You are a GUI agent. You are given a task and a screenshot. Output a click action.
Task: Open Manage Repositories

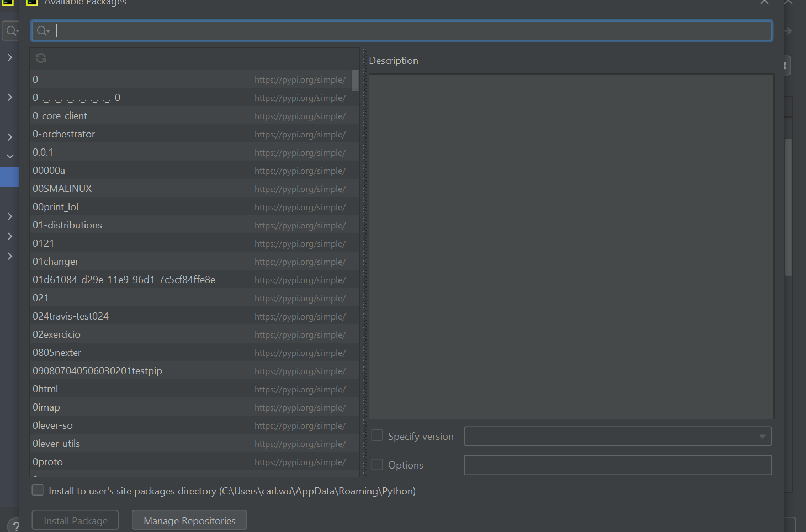(x=189, y=520)
